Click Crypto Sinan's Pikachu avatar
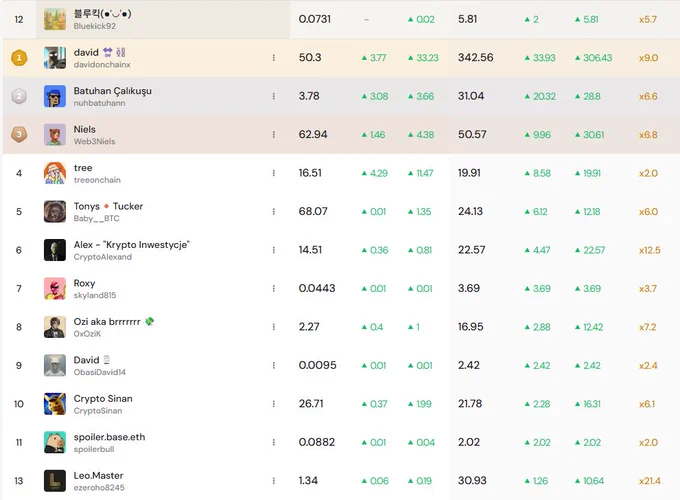Image resolution: width=680 pixels, height=500 pixels. pos(55,404)
